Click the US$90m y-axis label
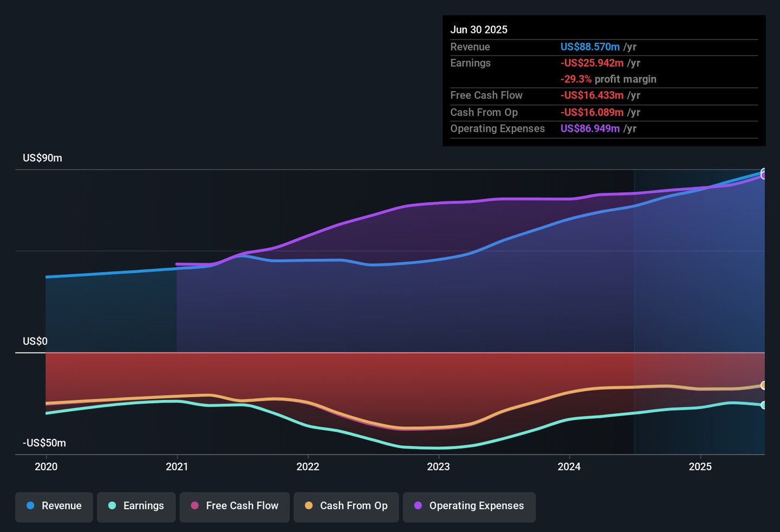Viewport: 780px width, 532px height. coord(42,158)
